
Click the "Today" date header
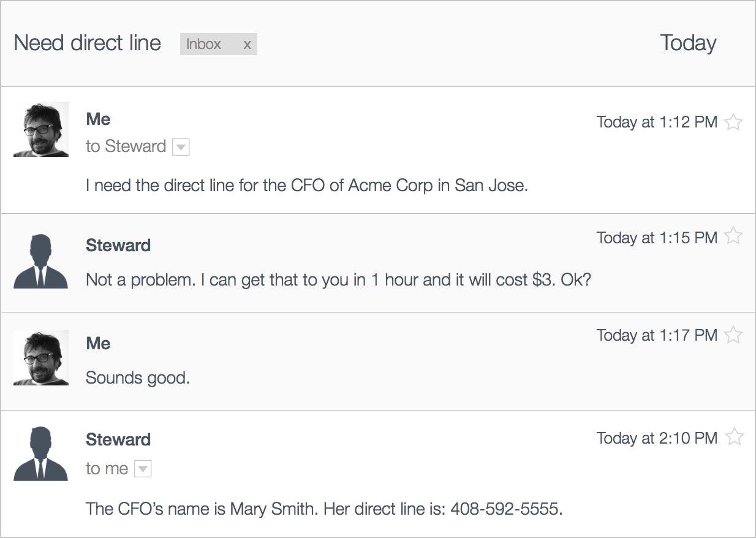coord(688,44)
